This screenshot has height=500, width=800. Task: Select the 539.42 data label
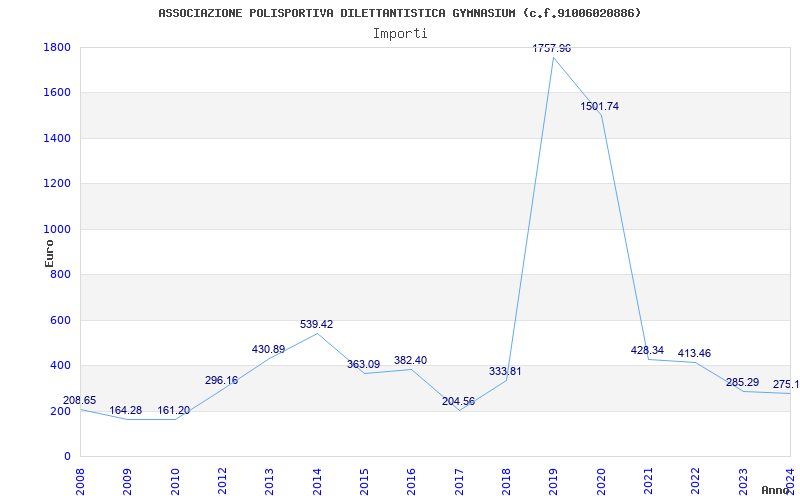316,324
